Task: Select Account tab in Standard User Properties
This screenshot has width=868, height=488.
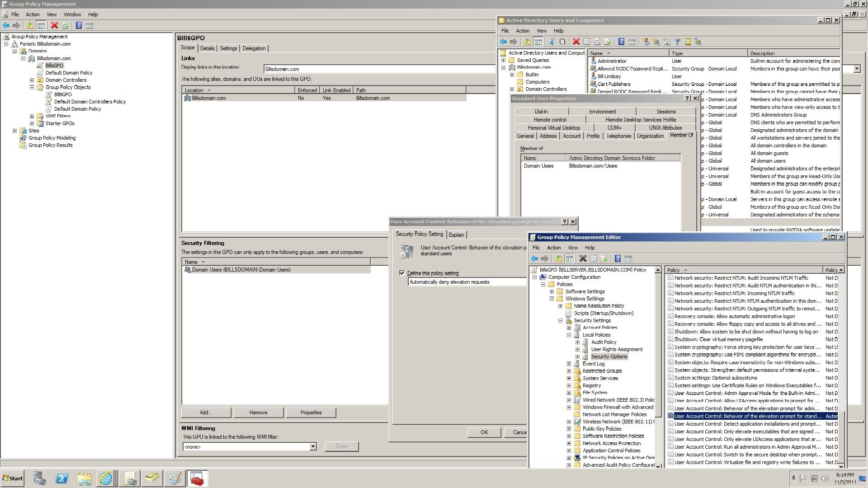Action: click(x=571, y=136)
